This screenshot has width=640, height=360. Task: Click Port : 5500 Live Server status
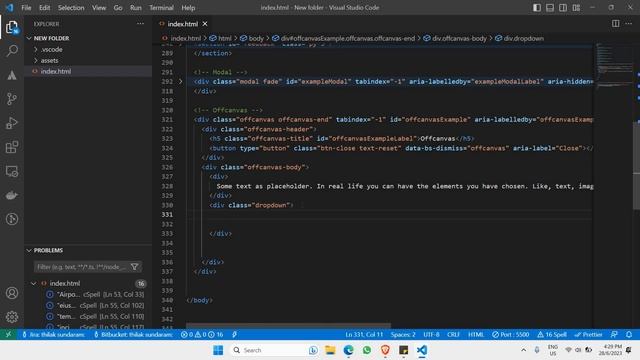[510, 334]
